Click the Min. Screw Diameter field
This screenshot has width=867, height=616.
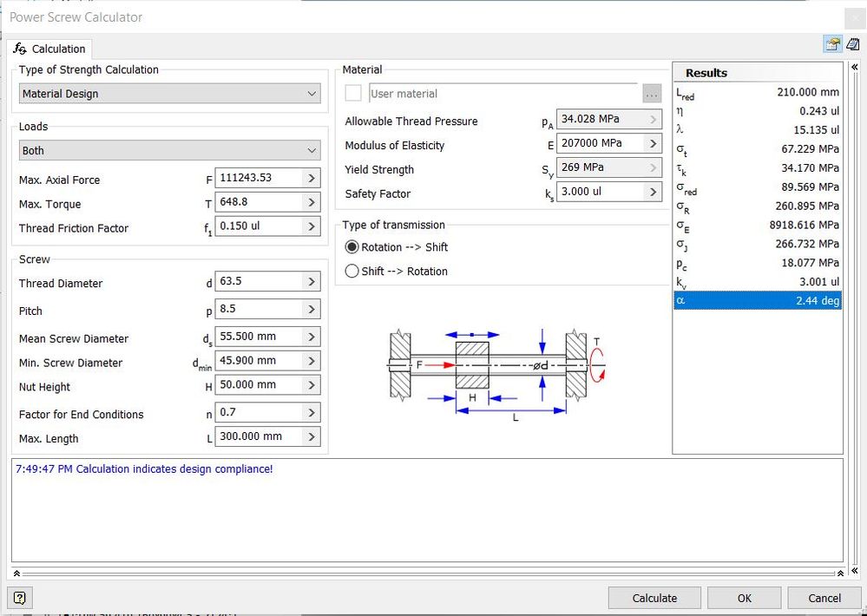pos(259,361)
